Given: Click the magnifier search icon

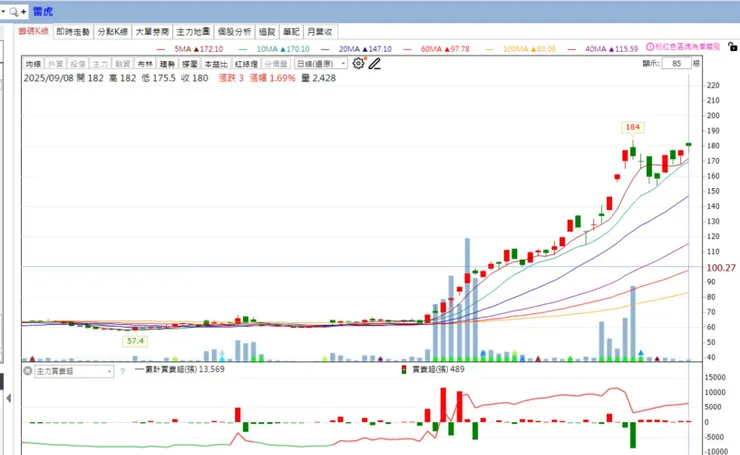Looking at the screenshot, I should pyautogui.click(x=14, y=11).
